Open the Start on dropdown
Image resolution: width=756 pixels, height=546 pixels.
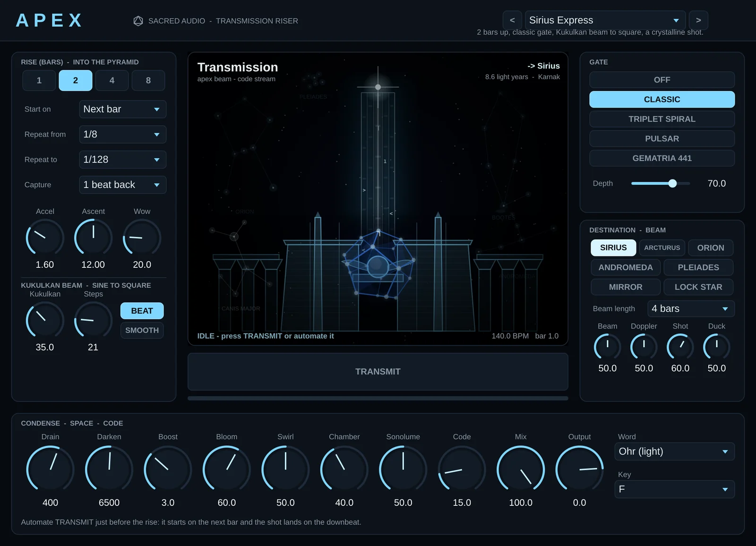click(122, 109)
